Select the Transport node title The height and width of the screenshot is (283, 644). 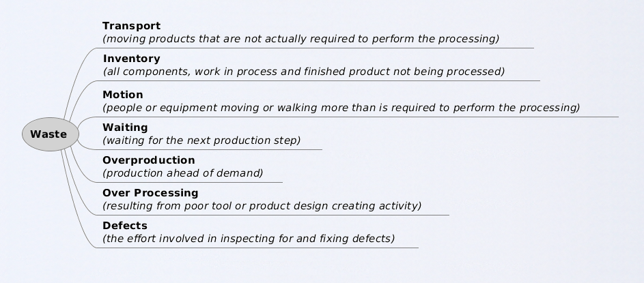click(x=131, y=26)
